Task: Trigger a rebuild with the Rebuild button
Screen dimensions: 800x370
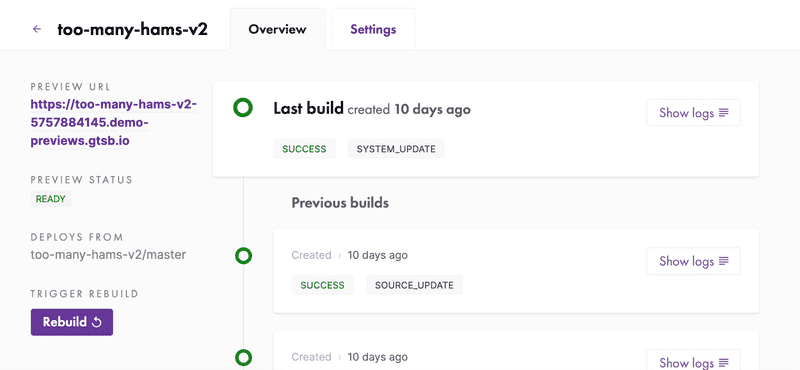Action: point(72,322)
